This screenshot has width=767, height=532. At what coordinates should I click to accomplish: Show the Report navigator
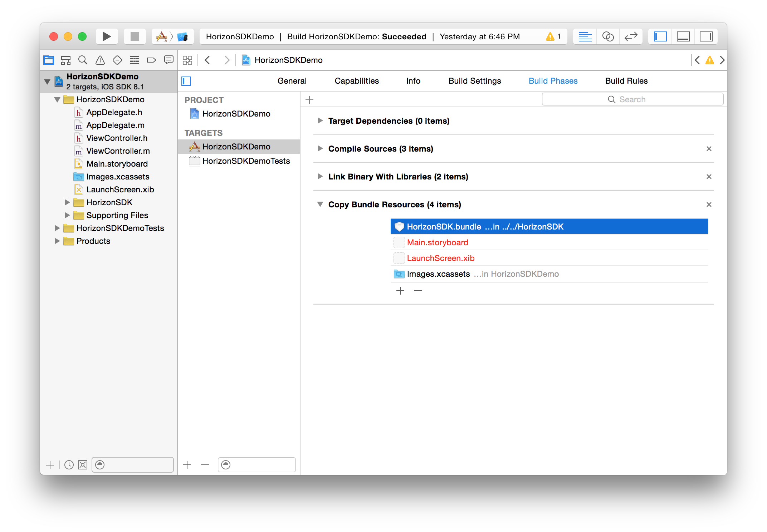pos(169,60)
